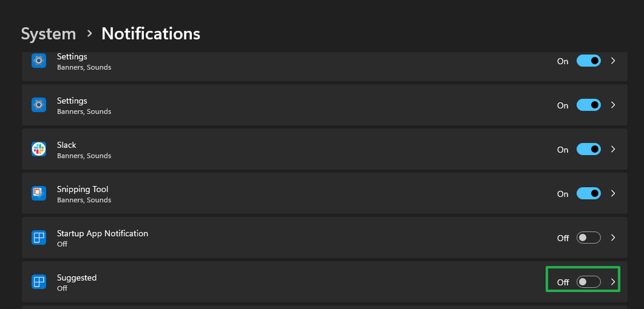This screenshot has height=309, width=644.
Task: Click the Snipping Tool app icon
Action: tap(39, 193)
